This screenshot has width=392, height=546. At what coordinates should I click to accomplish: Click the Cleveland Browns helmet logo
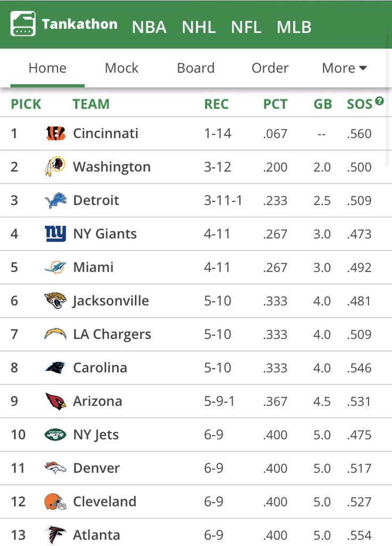pyautogui.click(x=55, y=501)
